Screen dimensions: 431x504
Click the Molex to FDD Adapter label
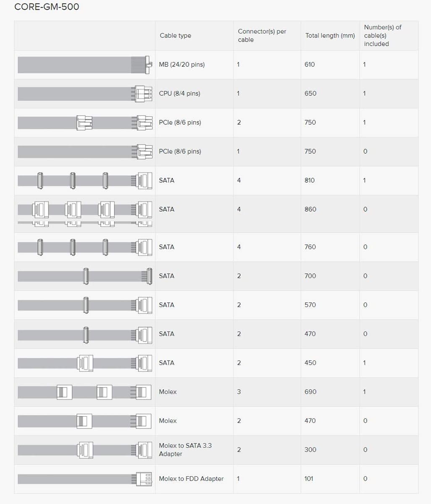coord(191,479)
